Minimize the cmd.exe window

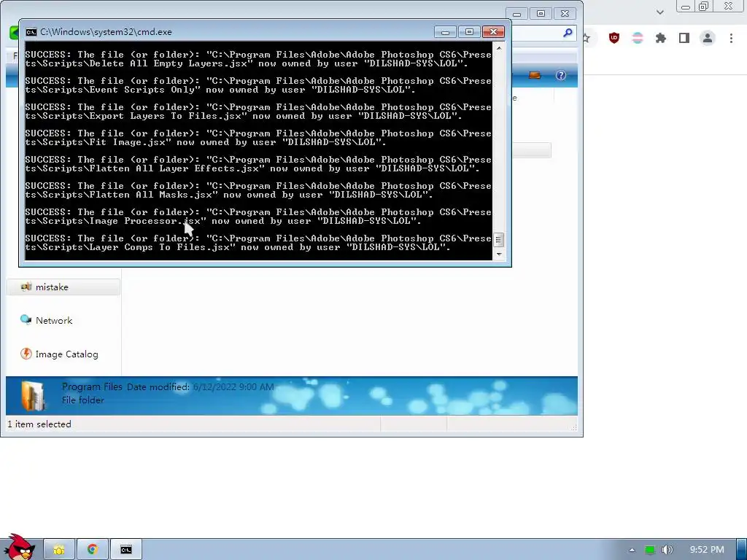pyautogui.click(x=446, y=32)
